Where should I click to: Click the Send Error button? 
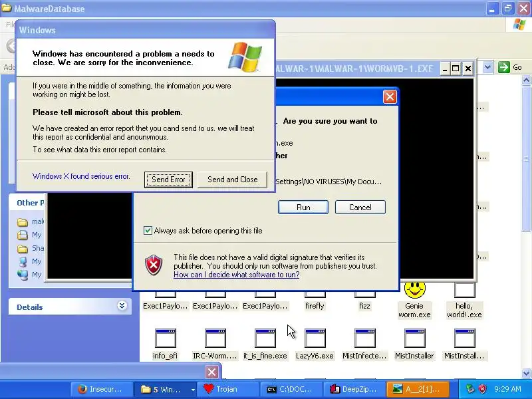(168, 180)
